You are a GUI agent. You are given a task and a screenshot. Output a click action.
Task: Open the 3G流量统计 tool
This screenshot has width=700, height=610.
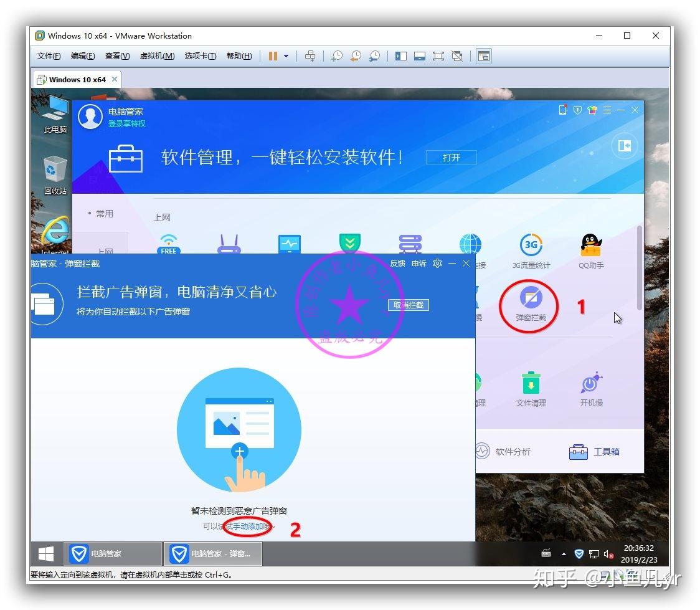[531, 251]
